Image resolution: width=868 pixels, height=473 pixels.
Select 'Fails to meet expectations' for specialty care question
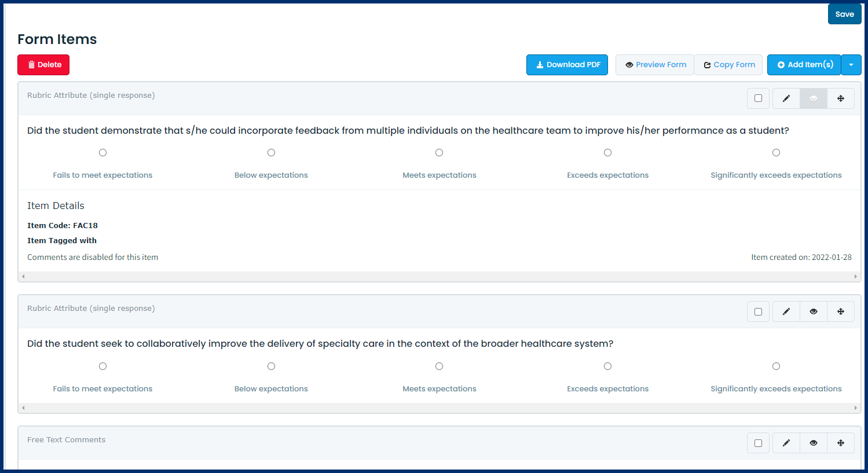tap(102, 366)
